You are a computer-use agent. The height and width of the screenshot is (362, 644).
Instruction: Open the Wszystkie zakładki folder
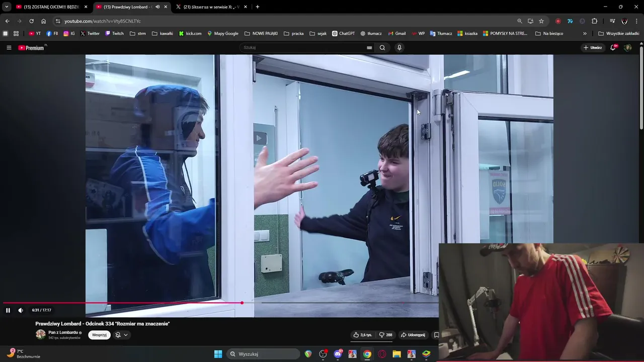tap(619, 34)
